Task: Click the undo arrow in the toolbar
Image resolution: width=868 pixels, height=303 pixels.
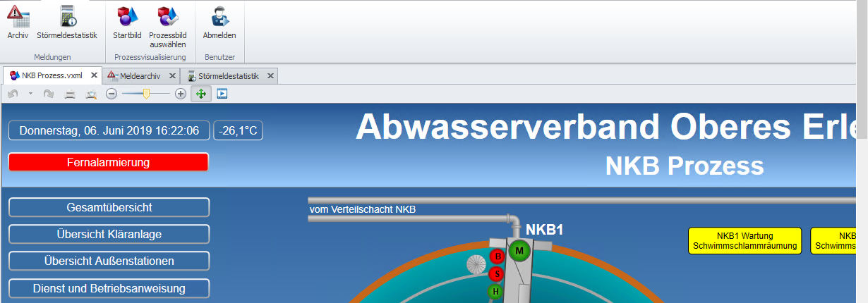Action: click(13, 93)
